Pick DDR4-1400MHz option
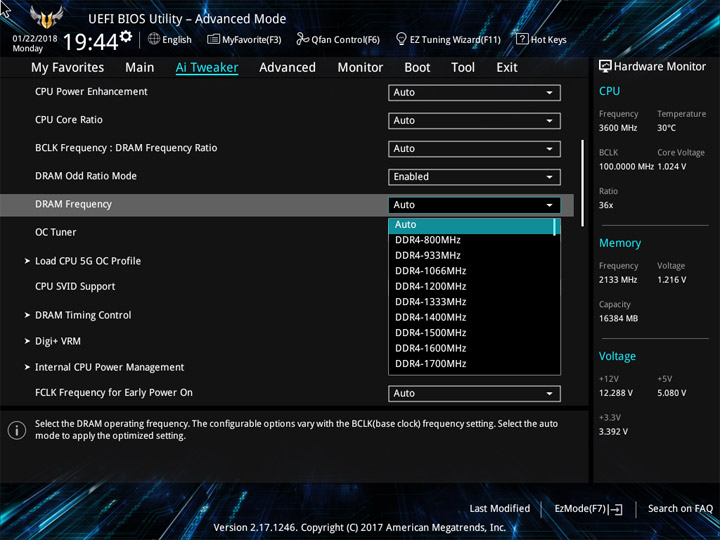The height and width of the screenshot is (540, 720). (472, 317)
